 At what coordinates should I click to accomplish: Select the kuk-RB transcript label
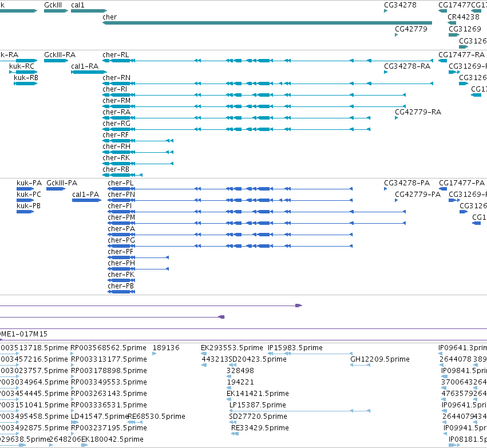click(x=26, y=78)
